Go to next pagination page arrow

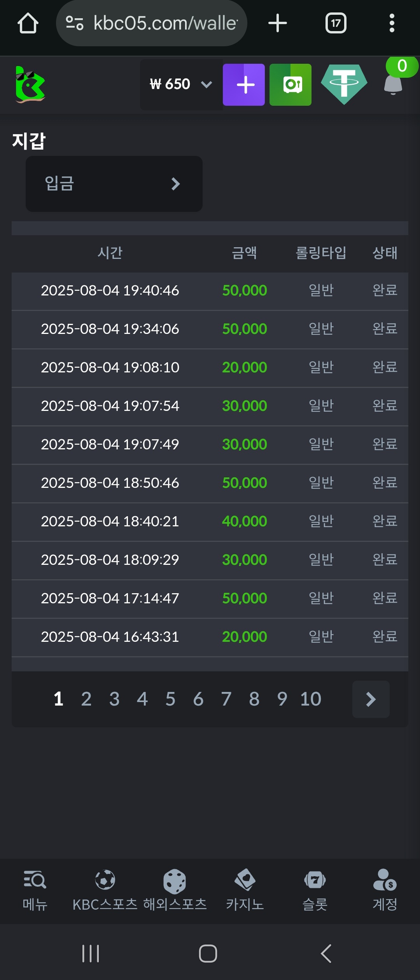click(x=371, y=699)
